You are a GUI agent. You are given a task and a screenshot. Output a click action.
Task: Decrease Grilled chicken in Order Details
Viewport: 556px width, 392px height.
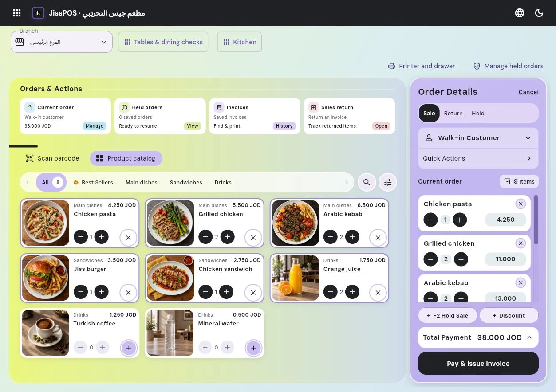pos(430,259)
